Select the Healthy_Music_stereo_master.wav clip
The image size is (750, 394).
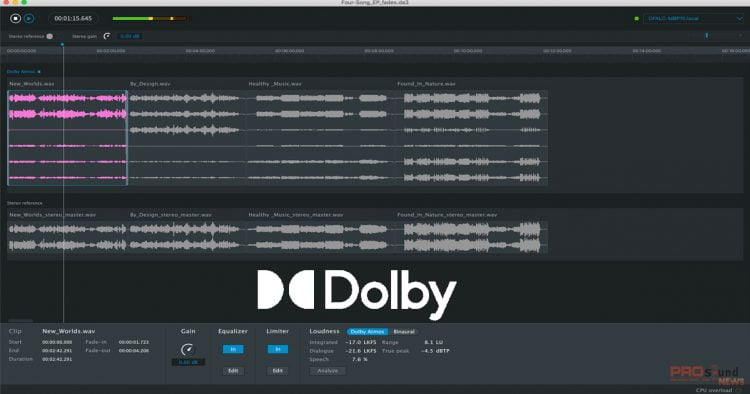click(320, 237)
